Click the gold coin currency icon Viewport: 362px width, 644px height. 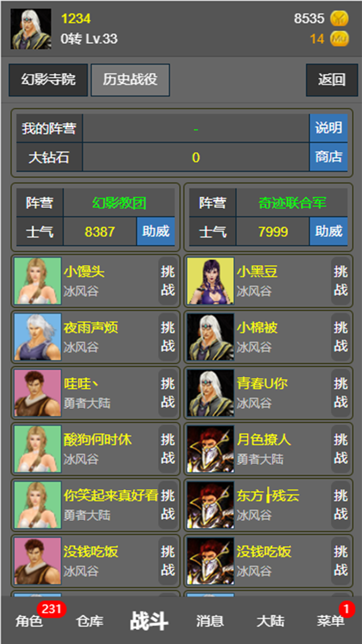pyautogui.click(x=339, y=19)
